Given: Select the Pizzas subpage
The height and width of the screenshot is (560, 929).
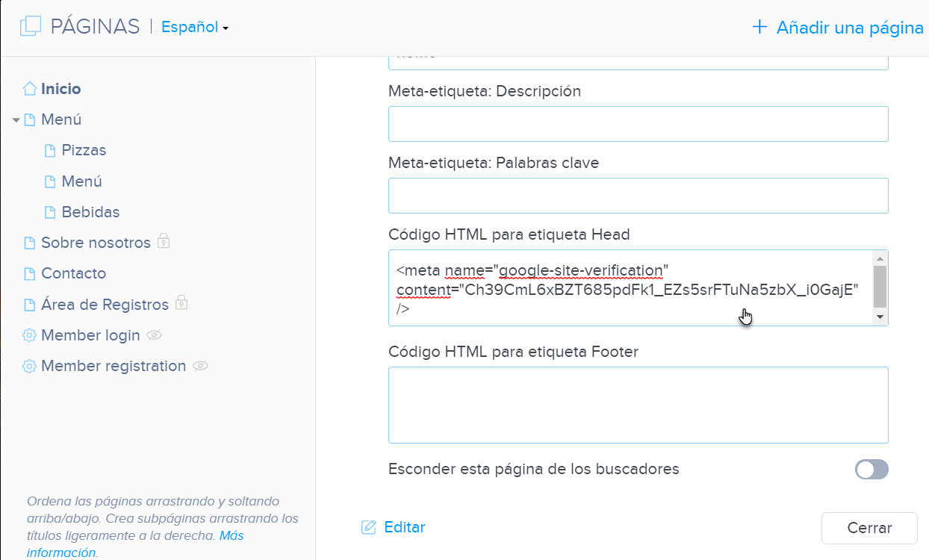Looking at the screenshot, I should (x=83, y=150).
